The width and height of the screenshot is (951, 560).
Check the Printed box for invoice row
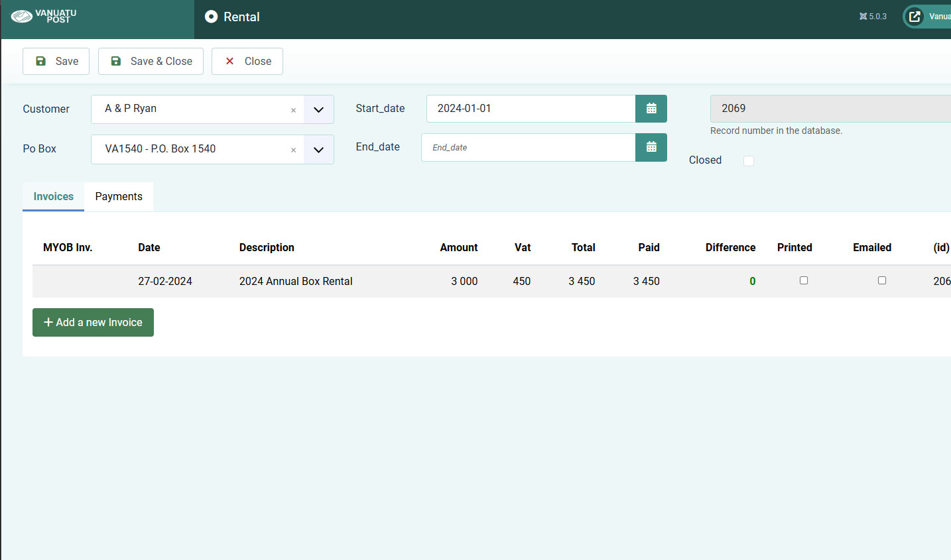pyautogui.click(x=803, y=280)
